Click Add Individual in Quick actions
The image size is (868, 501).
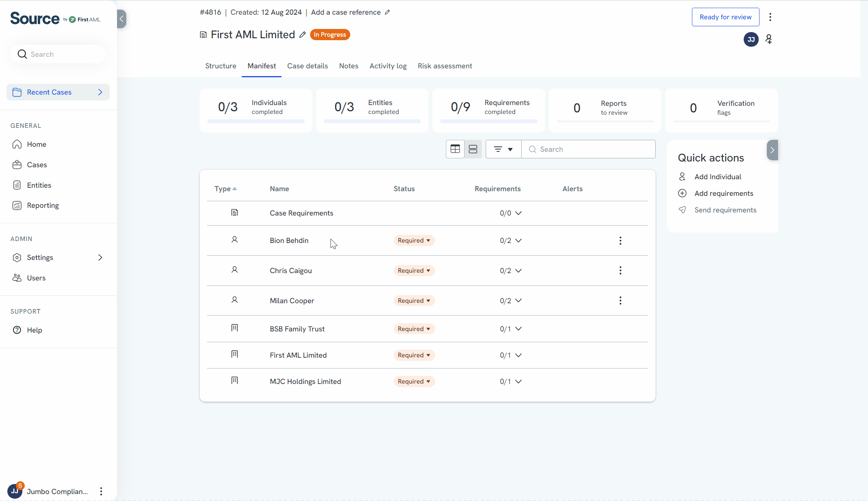point(717,177)
